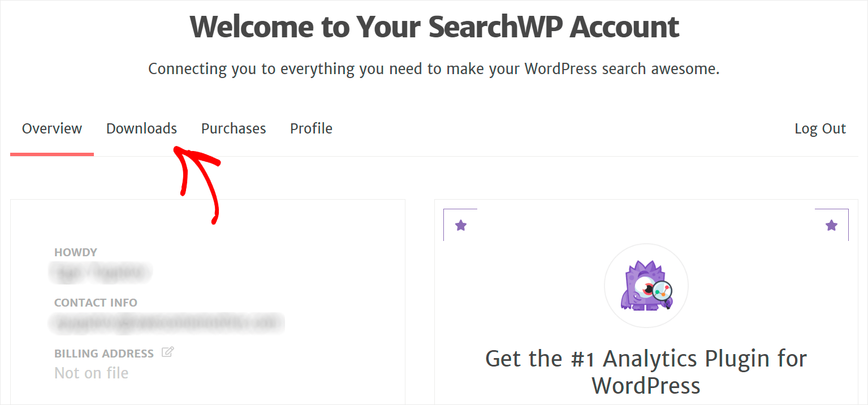Click the Not on file text
The height and width of the screenshot is (405, 868).
pyautogui.click(x=91, y=373)
